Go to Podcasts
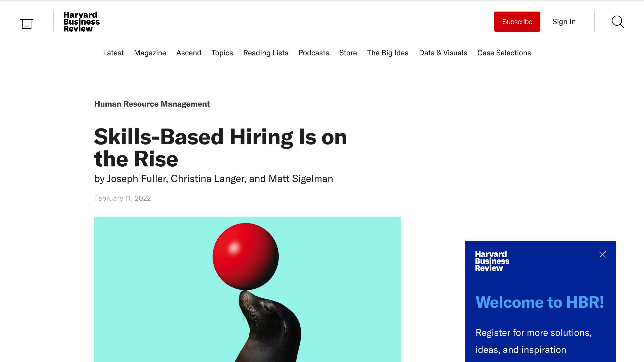The height and width of the screenshot is (362, 644). click(314, 53)
